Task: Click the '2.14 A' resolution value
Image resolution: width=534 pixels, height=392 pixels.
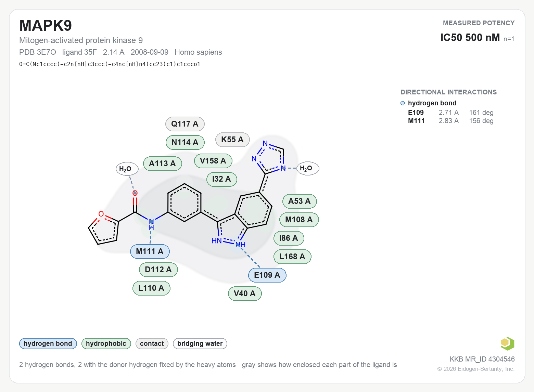Action: (114, 52)
